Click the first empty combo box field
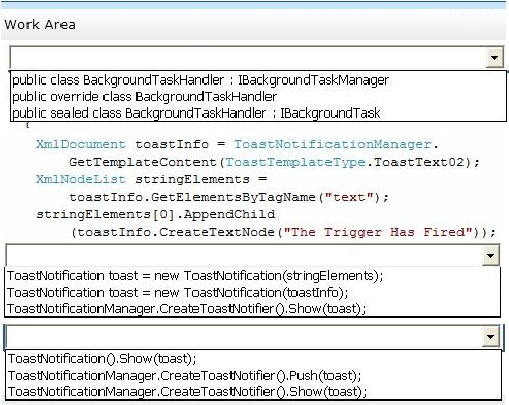The image size is (509, 405). pyautogui.click(x=248, y=58)
